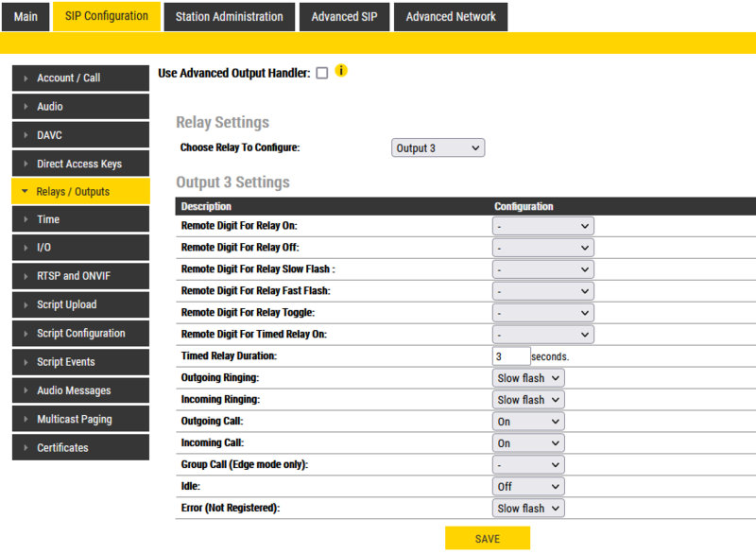Open Remote Digit For Relay On dropdown
Screen dimensions: 756x554
542,226
